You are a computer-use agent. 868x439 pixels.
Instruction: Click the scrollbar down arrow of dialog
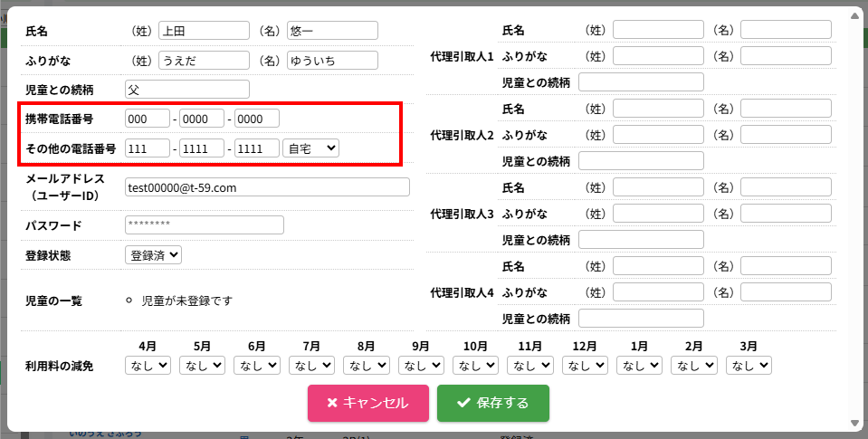[854, 423]
